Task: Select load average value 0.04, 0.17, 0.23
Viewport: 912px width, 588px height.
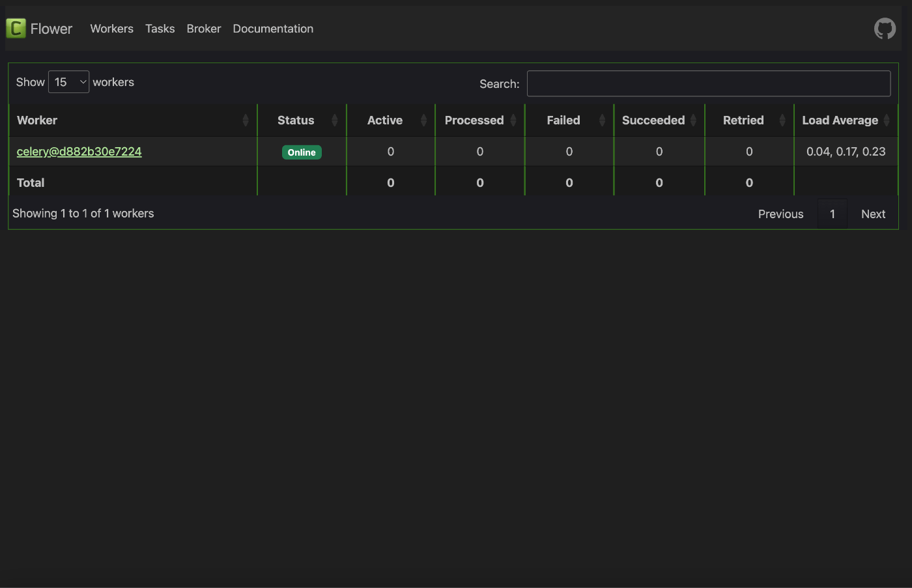Action: [846, 152]
